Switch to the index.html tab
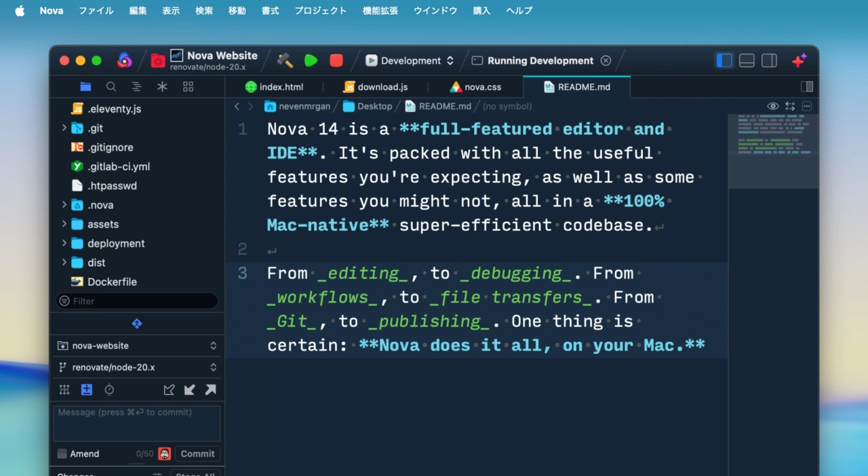Image resolution: width=868 pixels, height=476 pixels. (274, 87)
